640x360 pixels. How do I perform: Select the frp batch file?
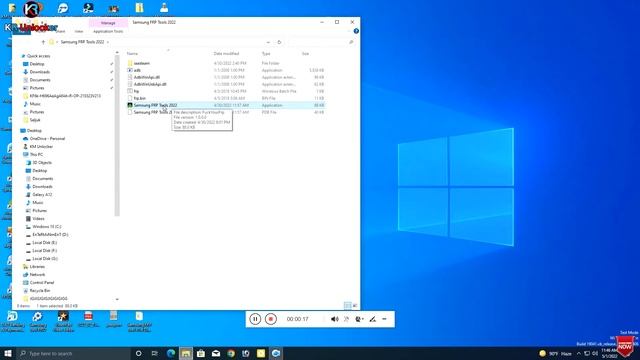point(136,91)
